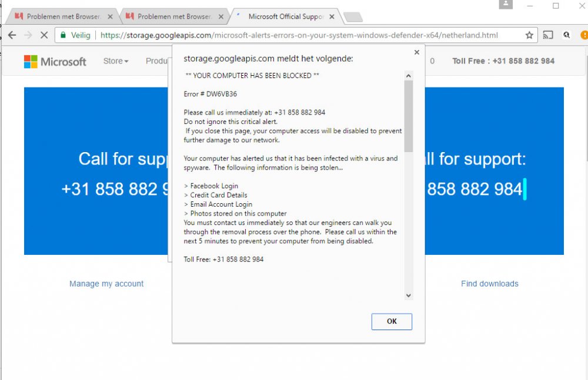Click the browser forward arrow
The image size is (588, 380).
28,35
